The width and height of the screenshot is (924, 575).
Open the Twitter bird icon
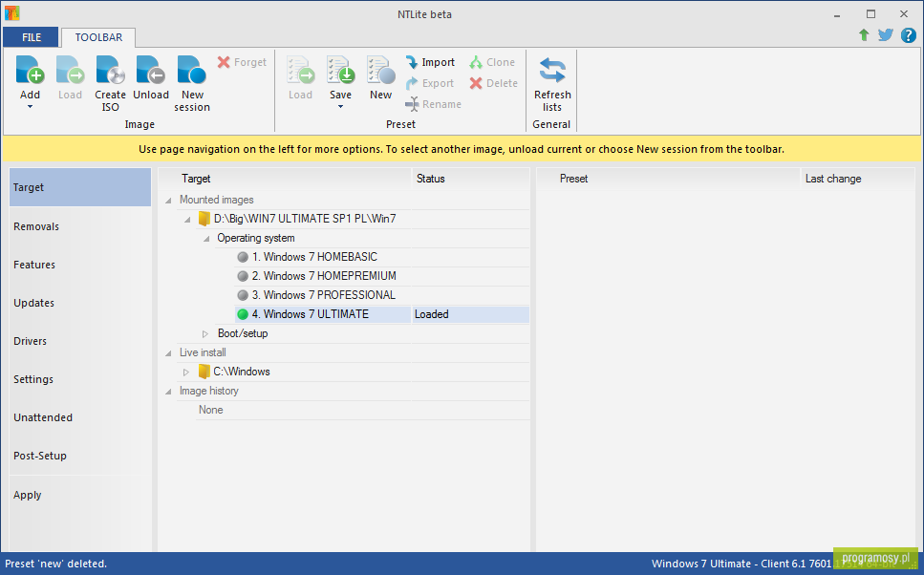(x=886, y=34)
